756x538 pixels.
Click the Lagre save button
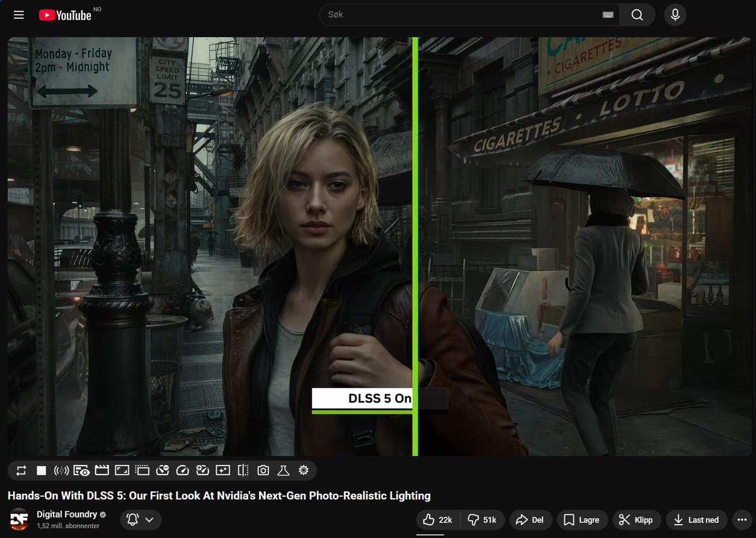point(582,520)
